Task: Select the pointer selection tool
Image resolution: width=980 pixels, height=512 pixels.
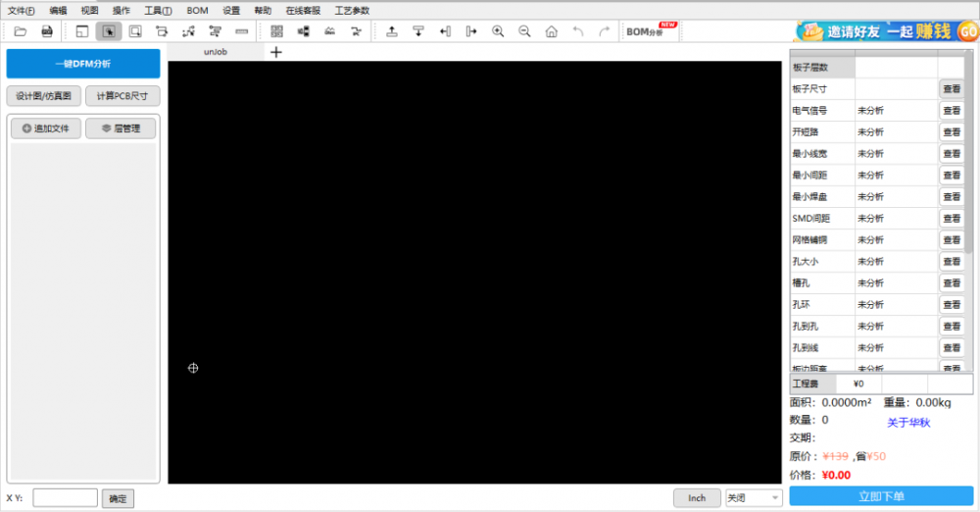Action: point(109,31)
